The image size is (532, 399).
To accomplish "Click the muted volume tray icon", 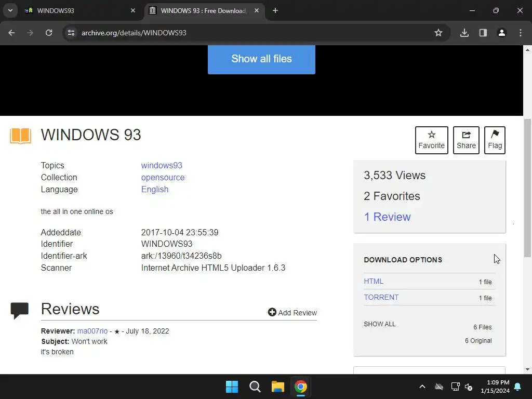I will 469,387.
